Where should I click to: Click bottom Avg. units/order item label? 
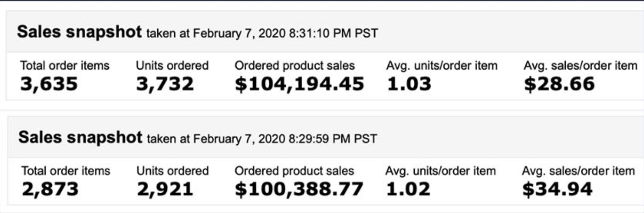pos(441,171)
